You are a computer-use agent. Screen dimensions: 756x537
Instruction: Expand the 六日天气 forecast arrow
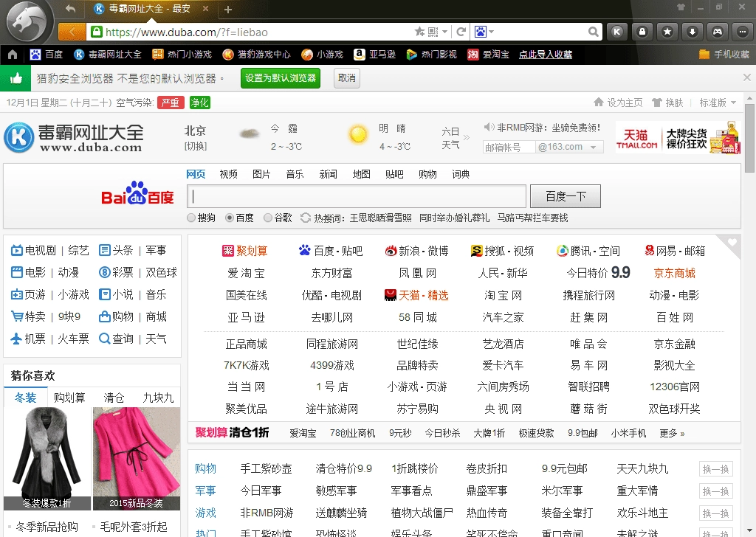click(467, 138)
